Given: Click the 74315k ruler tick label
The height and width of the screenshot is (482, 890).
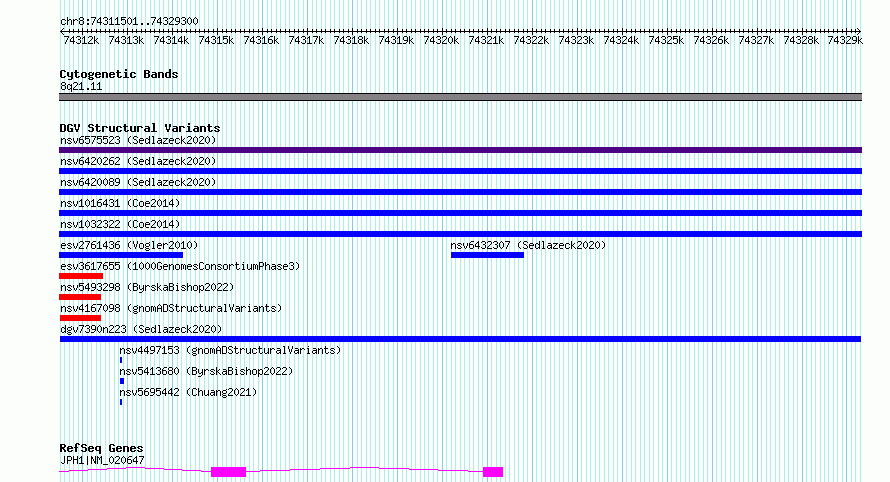Looking at the screenshot, I should click(216, 40).
